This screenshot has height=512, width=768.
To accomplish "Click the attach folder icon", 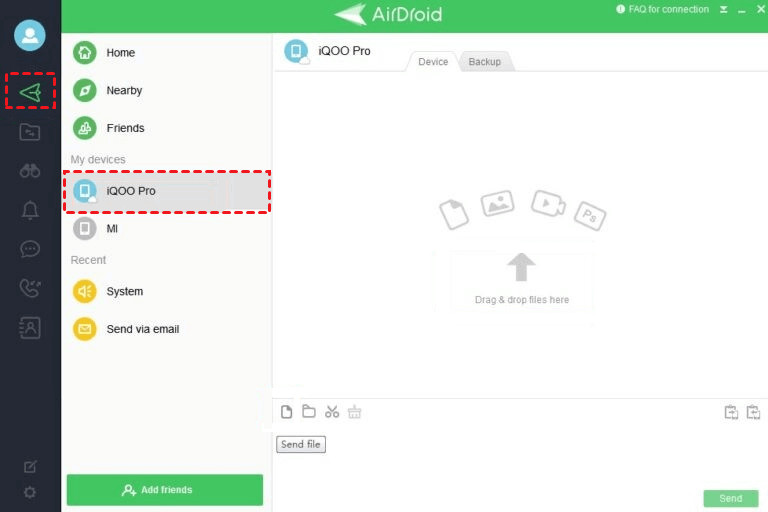I will 309,411.
